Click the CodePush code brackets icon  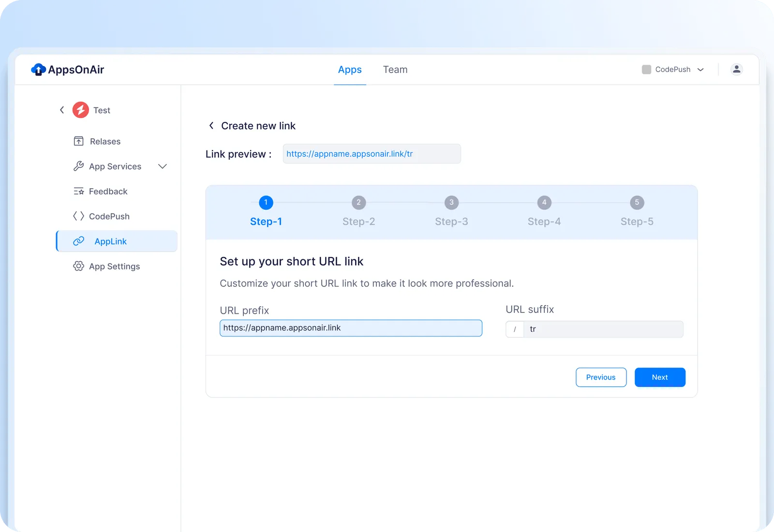pos(78,216)
